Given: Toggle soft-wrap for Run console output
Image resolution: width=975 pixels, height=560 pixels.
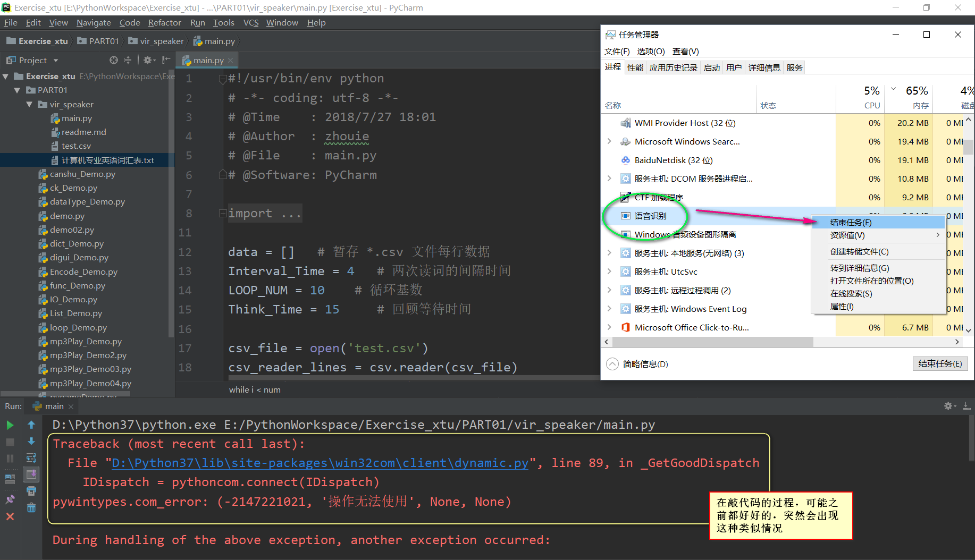Looking at the screenshot, I should [31, 458].
